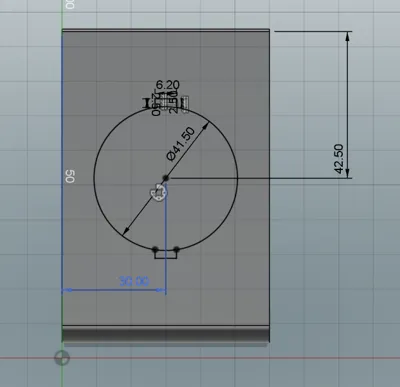The image size is (400, 387).
Task: Select the small rectangular notch bottom line
Action: point(166,258)
